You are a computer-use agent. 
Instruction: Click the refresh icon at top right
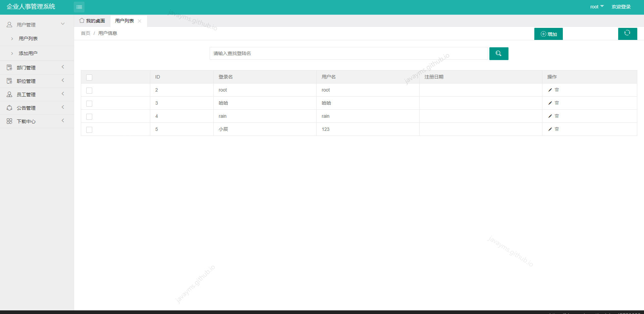coord(628,34)
